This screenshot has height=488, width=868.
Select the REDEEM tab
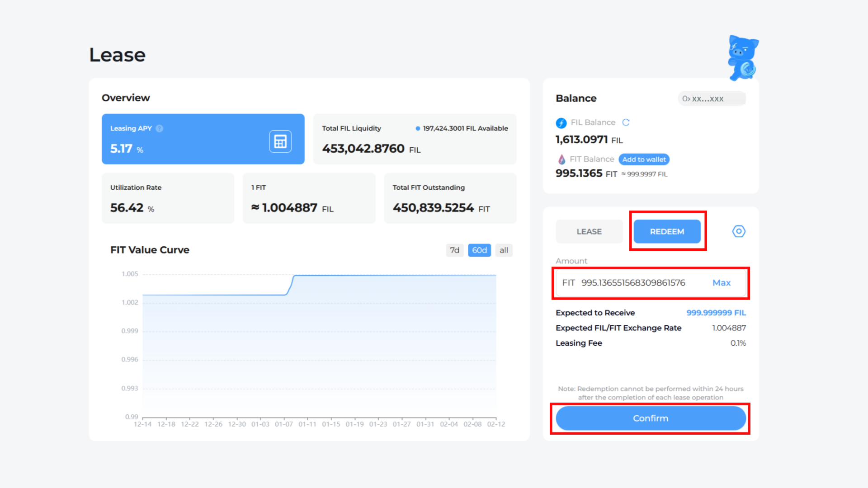pos(667,231)
